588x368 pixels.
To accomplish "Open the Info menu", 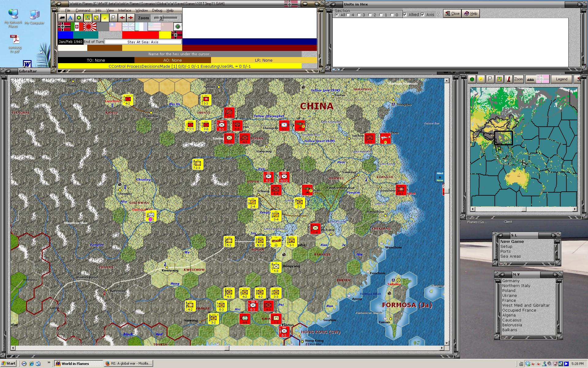I will coord(98,10).
